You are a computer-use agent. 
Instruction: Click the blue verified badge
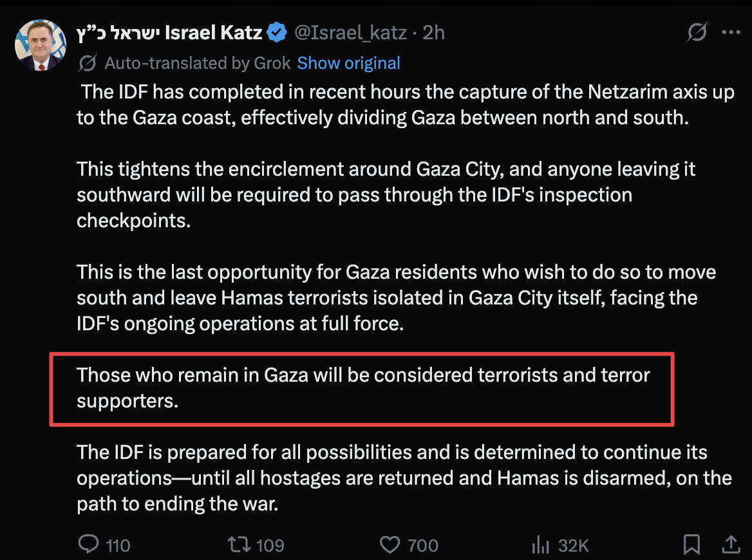click(277, 32)
